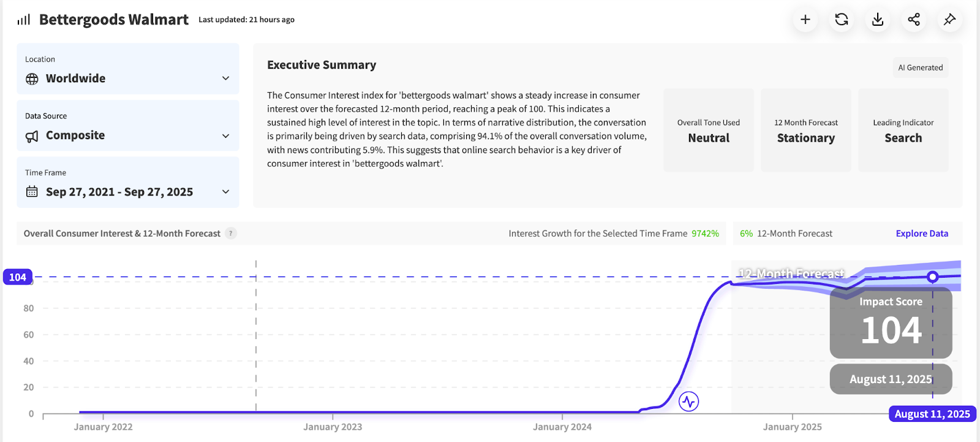The height and width of the screenshot is (442, 980).
Task: Download the report using the download icon
Action: pyautogui.click(x=878, y=20)
